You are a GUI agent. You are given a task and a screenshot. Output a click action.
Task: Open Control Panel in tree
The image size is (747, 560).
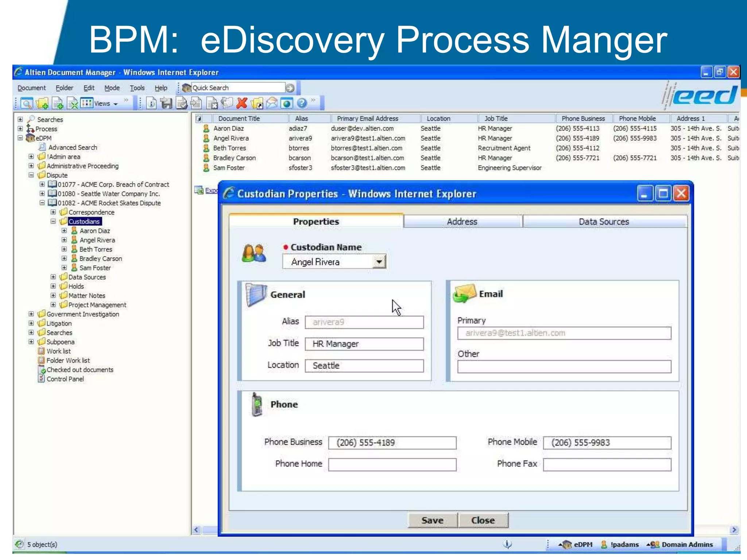tap(65, 379)
